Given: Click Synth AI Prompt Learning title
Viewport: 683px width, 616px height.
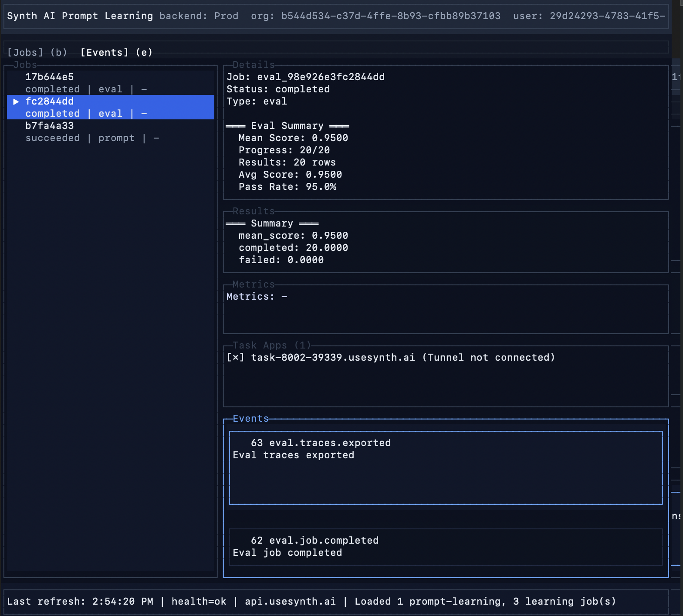Looking at the screenshot, I should 80,16.
